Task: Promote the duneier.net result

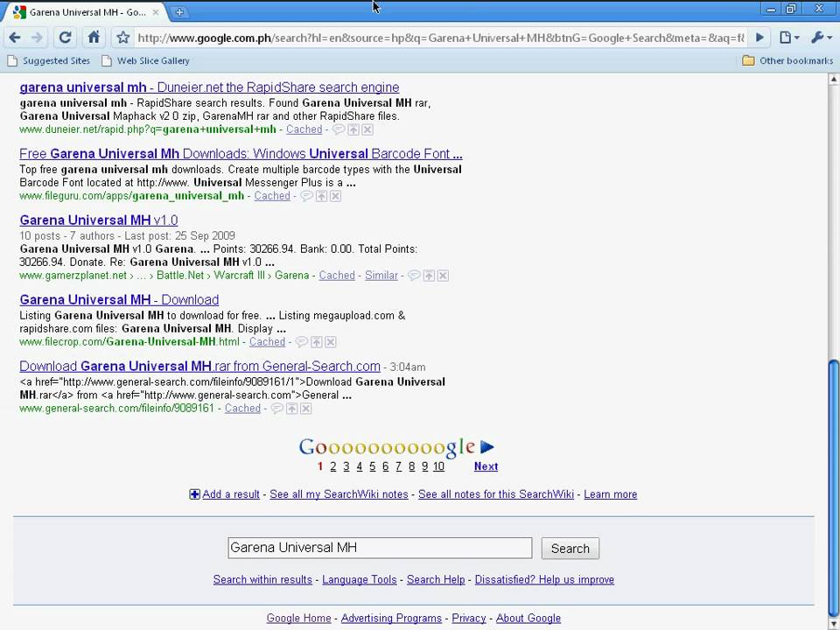Action: (x=353, y=129)
